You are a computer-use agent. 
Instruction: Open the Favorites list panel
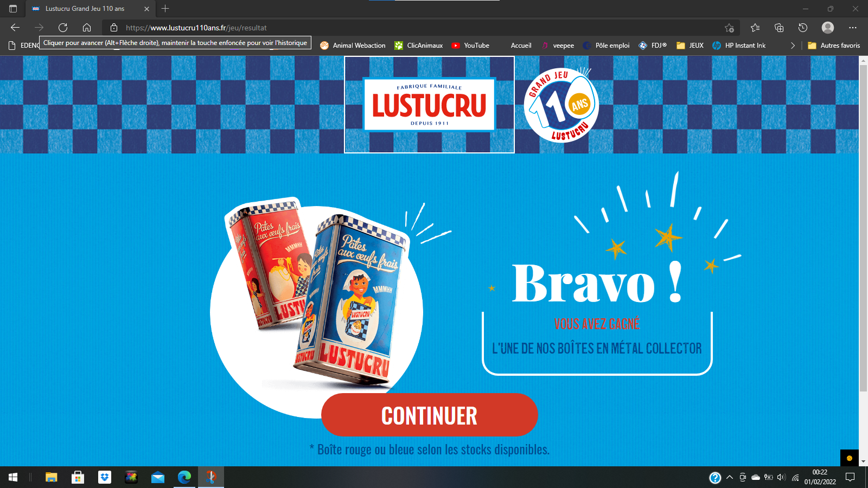tap(755, 28)
